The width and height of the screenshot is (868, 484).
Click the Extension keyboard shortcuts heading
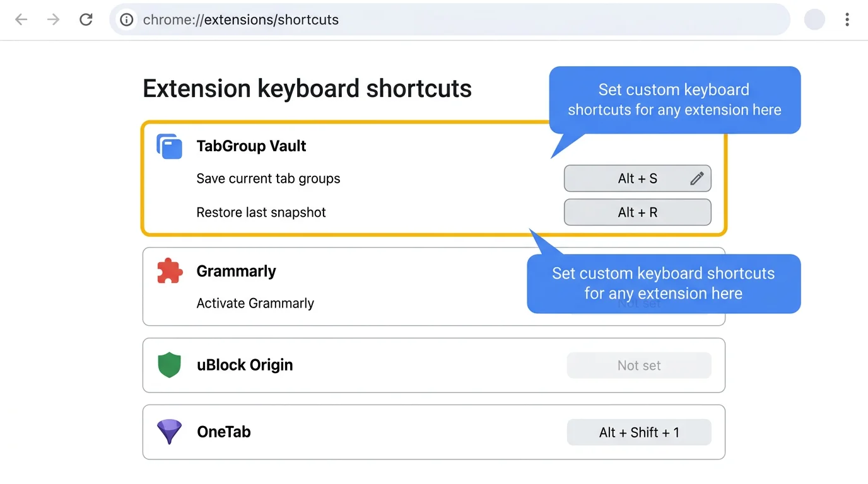(x=307, y=88)
